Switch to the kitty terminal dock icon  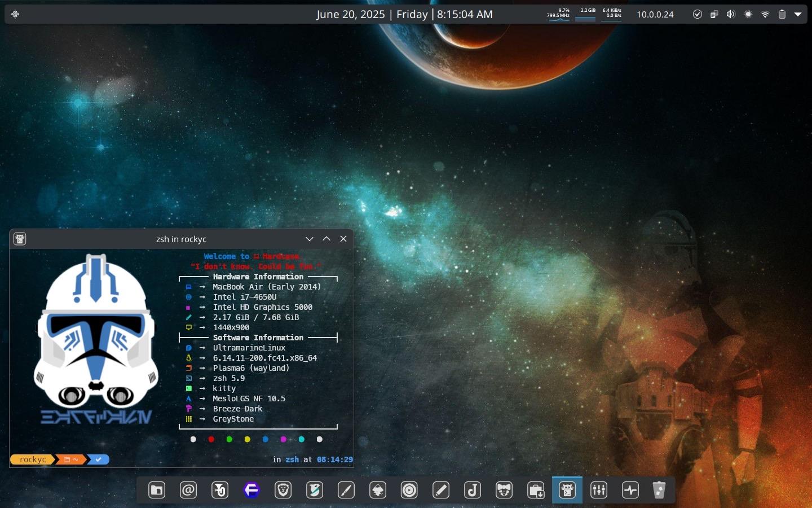tap(567, 490)
